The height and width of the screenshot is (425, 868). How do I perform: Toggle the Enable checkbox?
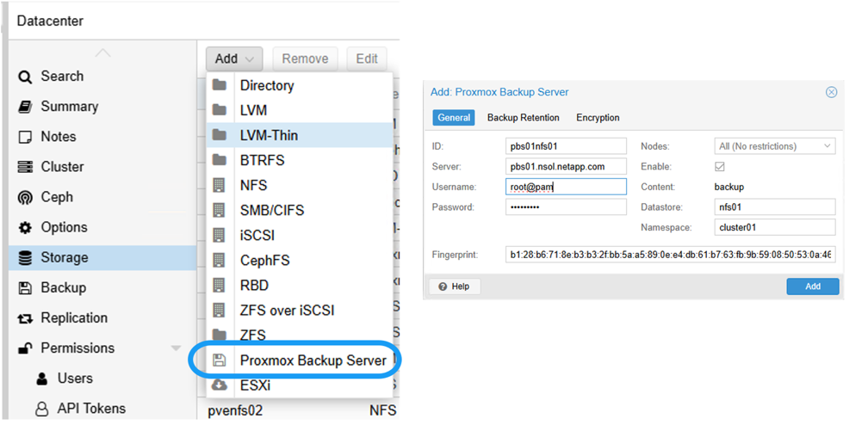click(720, 166)
